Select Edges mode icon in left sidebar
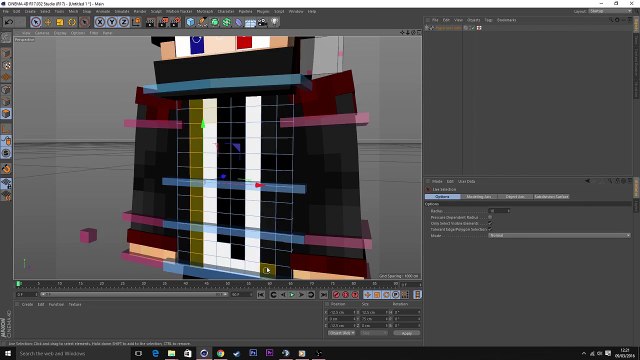 [6, 102]
